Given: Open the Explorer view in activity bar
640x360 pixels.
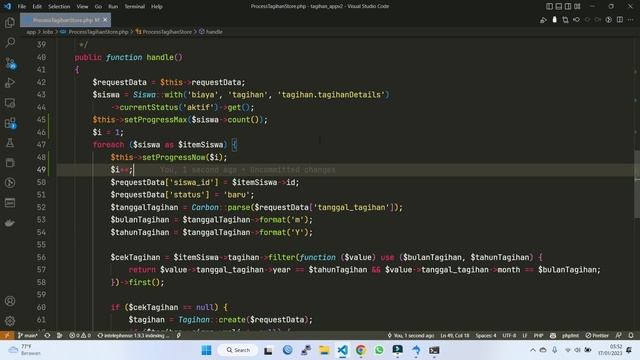Looking at the screenshot, I should (10, 22).
